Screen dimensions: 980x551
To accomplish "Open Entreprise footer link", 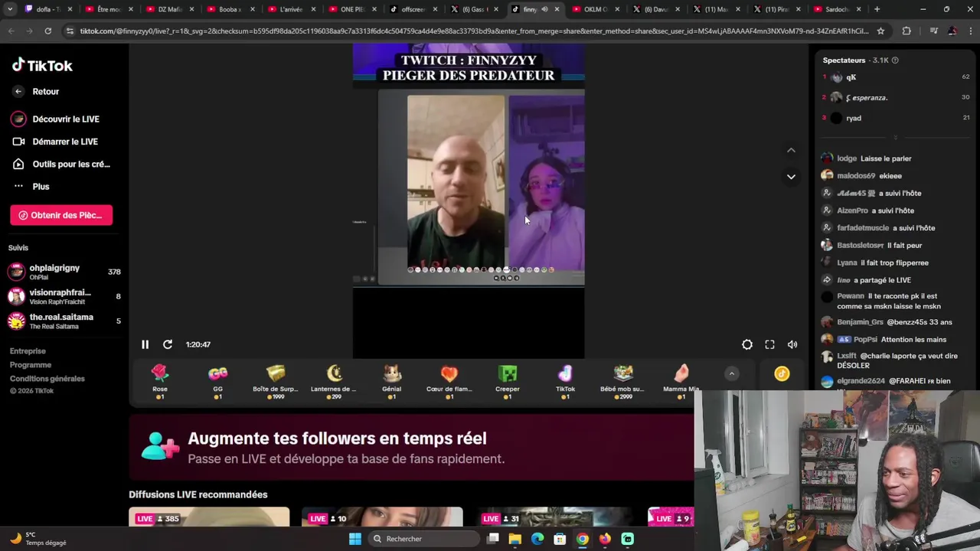I will pos(28,351).
